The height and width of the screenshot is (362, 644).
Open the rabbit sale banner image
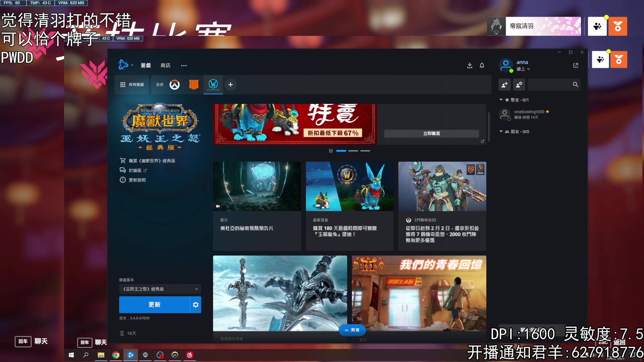[x=295, y=124]
